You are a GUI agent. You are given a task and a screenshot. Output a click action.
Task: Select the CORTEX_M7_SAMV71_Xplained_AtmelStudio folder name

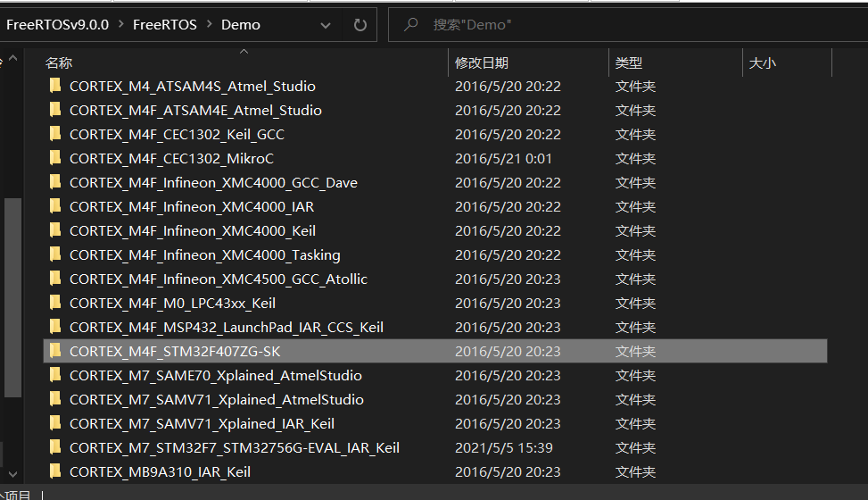coord(217,400)
